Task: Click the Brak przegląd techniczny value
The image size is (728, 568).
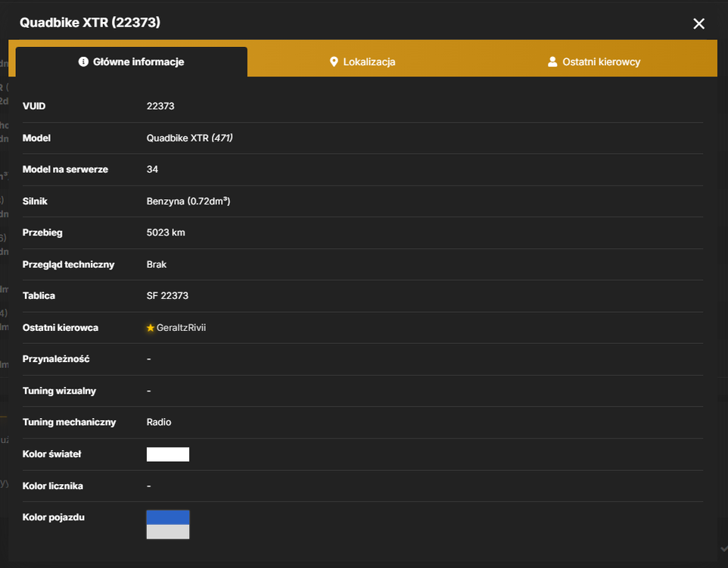Action: [157, 264]
